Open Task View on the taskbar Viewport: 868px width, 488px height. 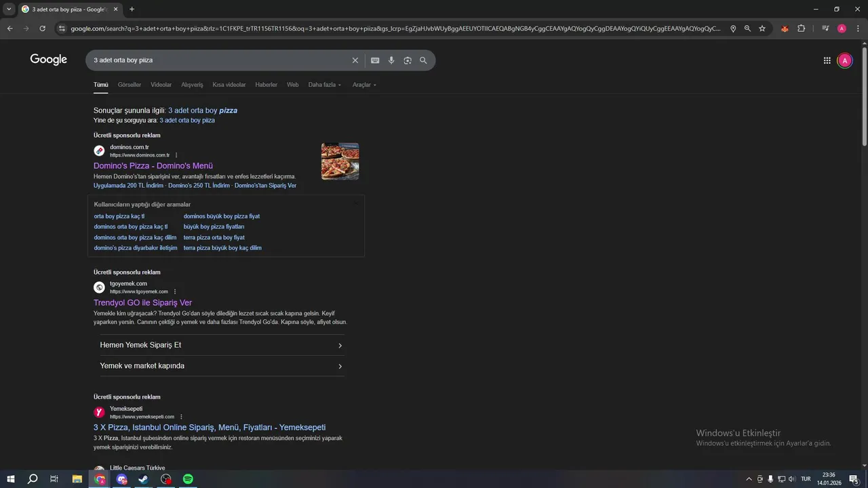[54, 479]
